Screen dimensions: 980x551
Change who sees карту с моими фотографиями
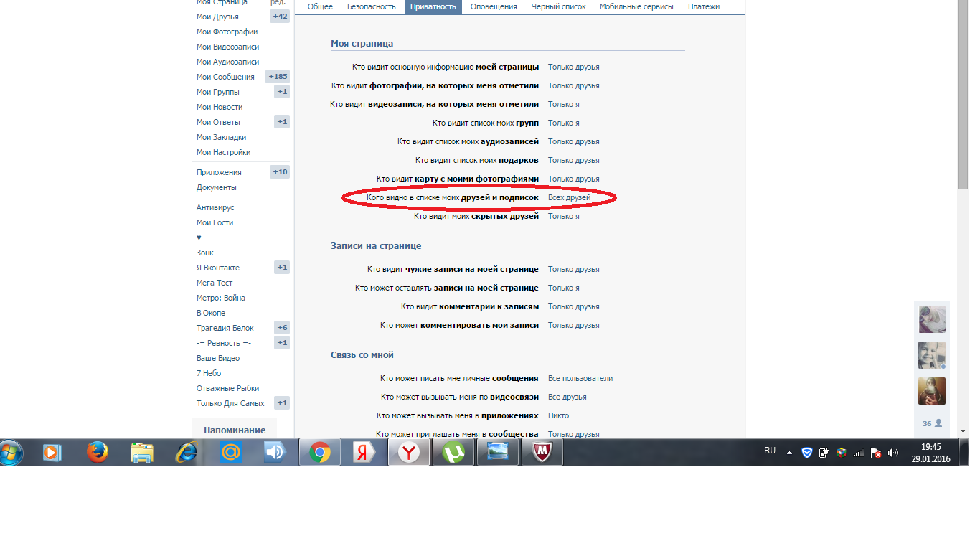tap(574, 179)
